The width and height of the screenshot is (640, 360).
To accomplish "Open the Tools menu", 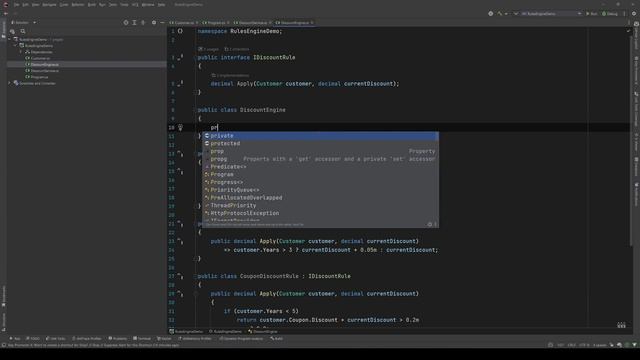I will pyautogui.click(x=124, y=4).
